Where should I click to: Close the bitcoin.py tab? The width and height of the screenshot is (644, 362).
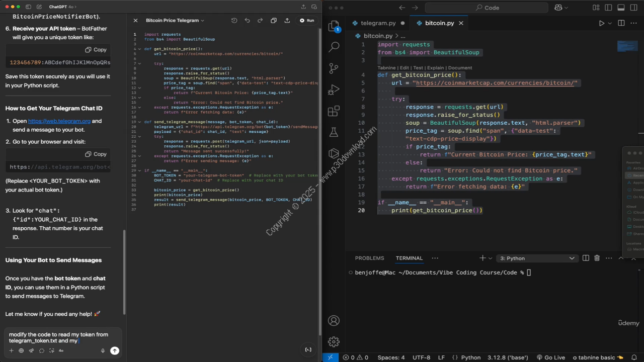click(461, 23)
